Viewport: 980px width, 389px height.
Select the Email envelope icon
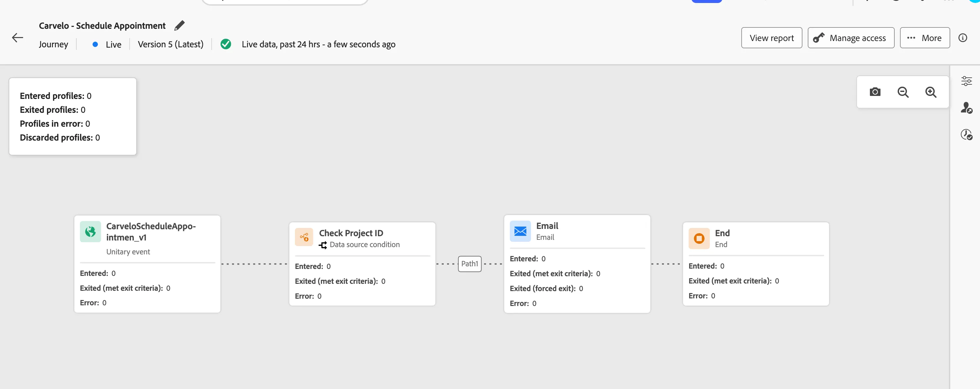pyautogui.click(x=520, y=231)
